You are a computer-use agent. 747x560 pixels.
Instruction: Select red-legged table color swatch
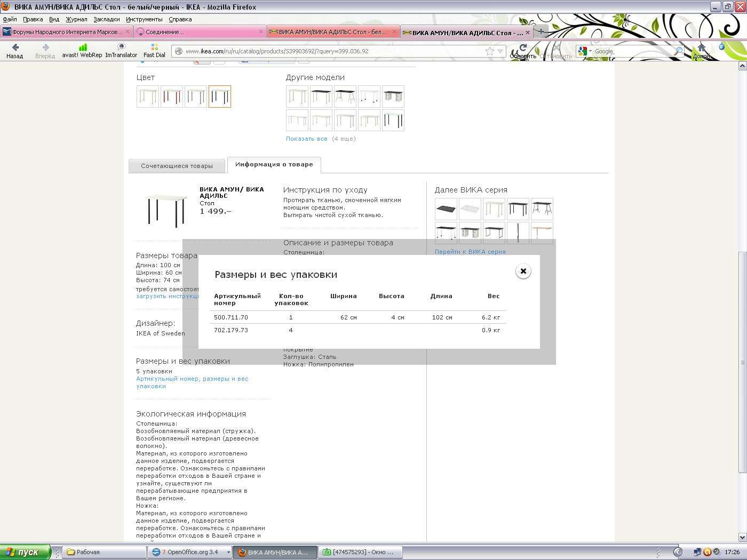(172, 97)
